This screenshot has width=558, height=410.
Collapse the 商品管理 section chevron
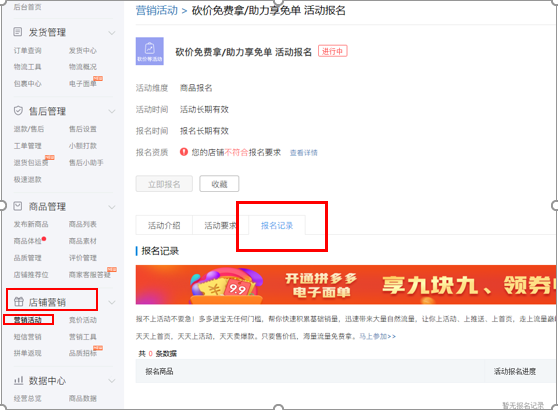tap(112, 207)
